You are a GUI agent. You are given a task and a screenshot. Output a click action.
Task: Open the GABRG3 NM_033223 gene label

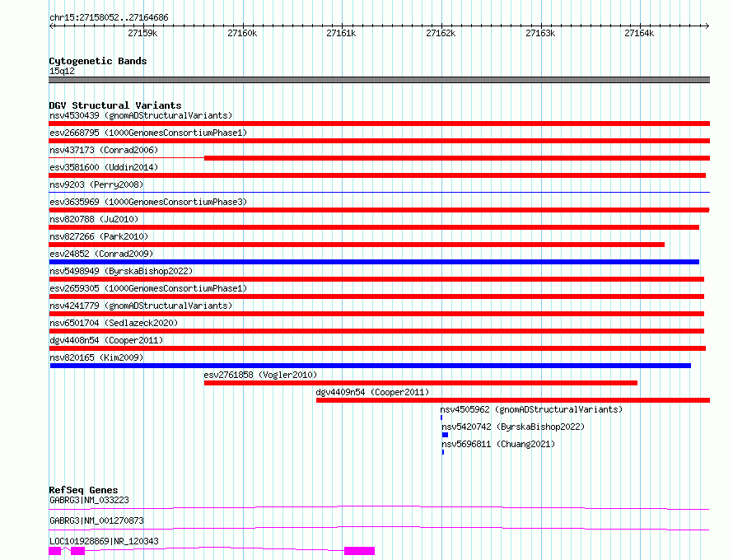(x=89, y=500)
